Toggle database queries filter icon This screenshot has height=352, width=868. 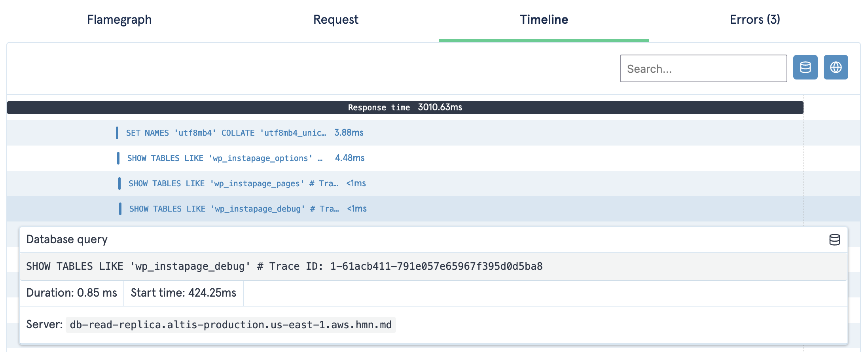tap(805, 67)
